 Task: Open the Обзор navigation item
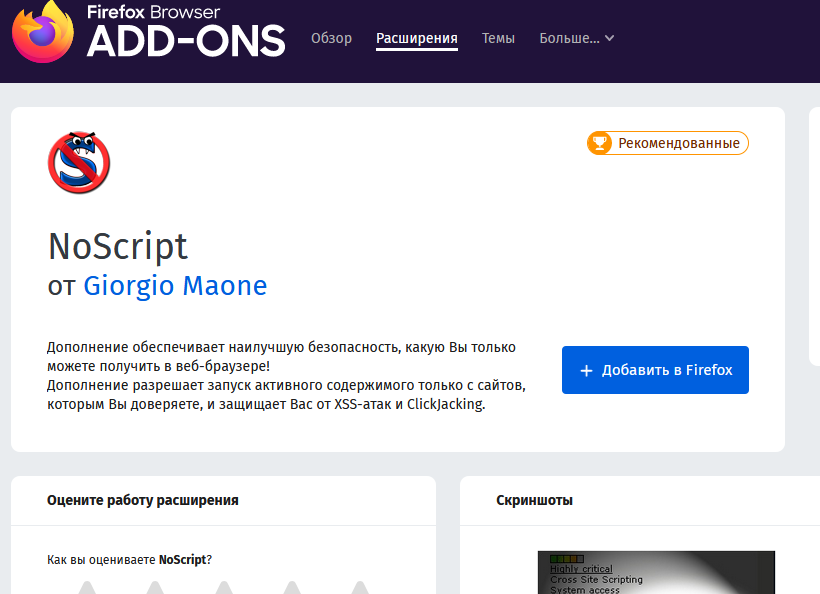[332, 38]
